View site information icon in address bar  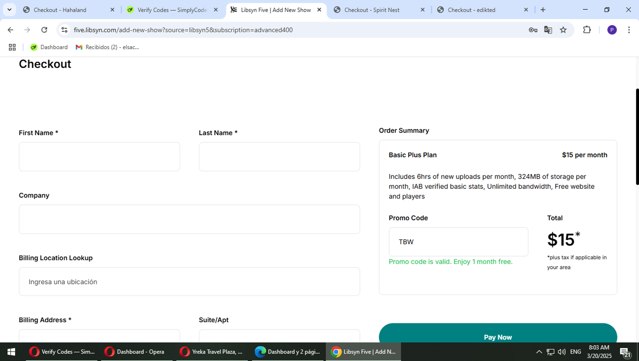[x=64, y=30]
